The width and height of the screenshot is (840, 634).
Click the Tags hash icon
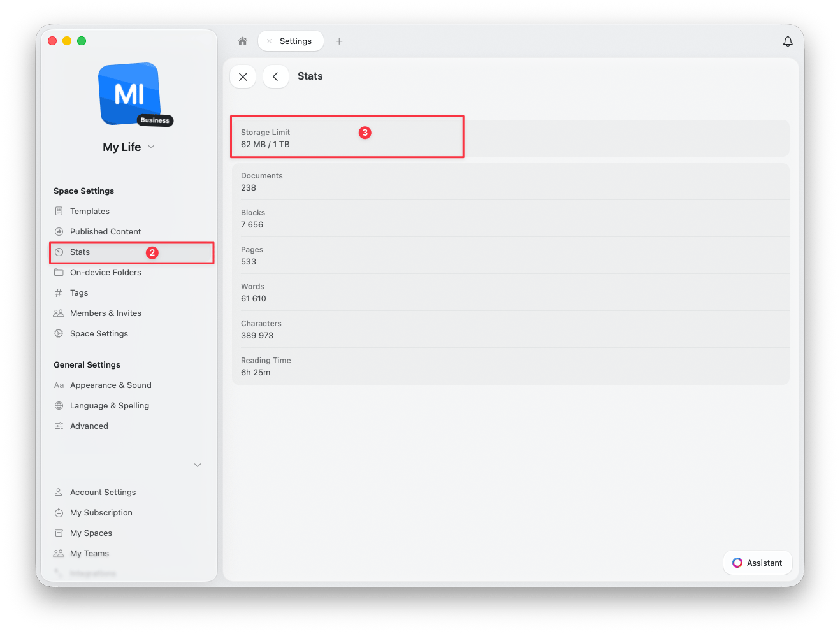[x=59, y=293]
